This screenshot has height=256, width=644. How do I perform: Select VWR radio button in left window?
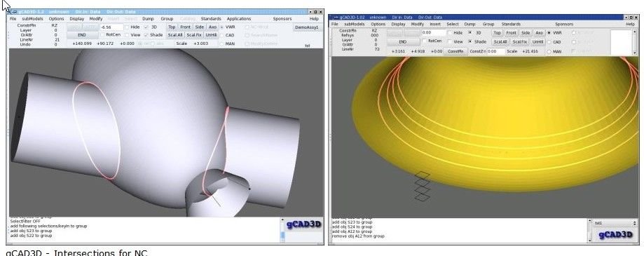coord(221,27)
